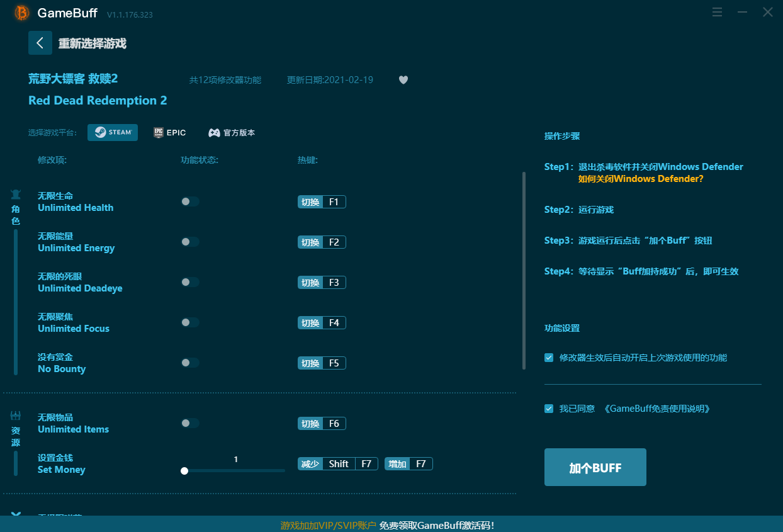This screenshot has width=783, height=532.
Task: Click the version number V1.1.176.323
Action: click(x=130, y=14)
